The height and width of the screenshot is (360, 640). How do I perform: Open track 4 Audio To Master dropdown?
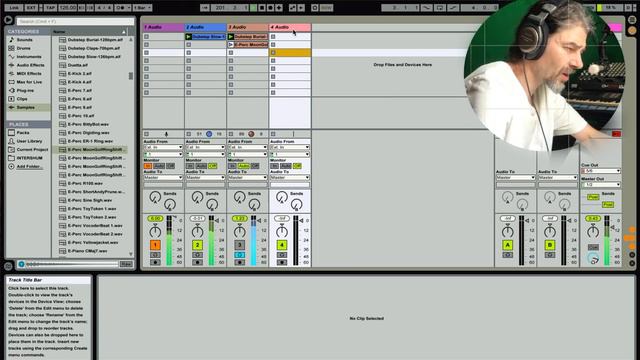(x=290, y=178)
